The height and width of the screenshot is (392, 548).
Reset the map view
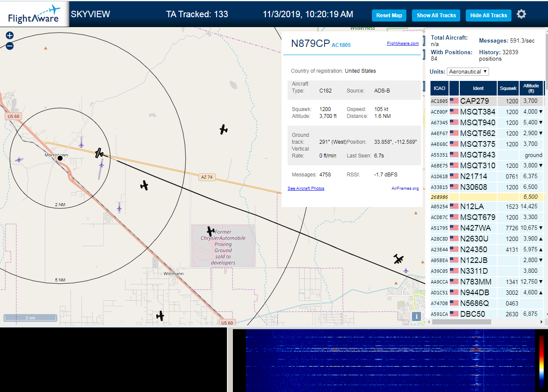tap(389, 15)
